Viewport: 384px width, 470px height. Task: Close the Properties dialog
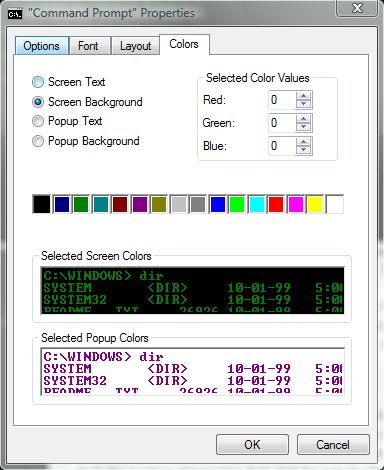click(357, 8)
